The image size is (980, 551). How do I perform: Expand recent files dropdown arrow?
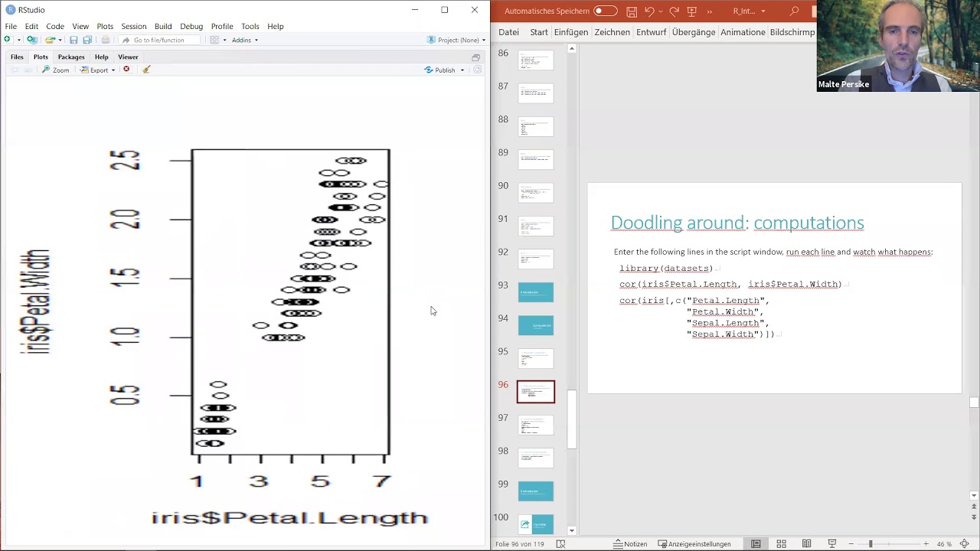[60, 40]
